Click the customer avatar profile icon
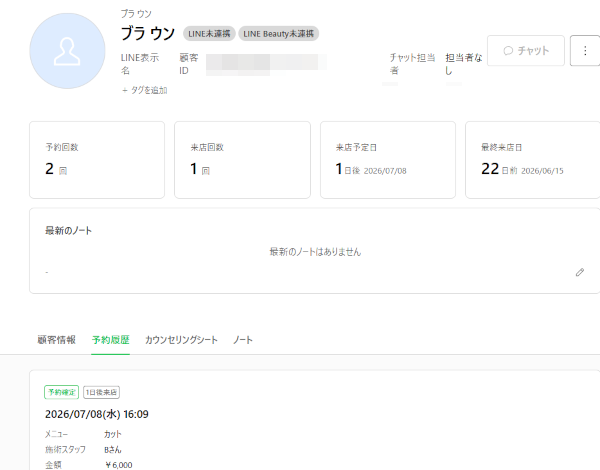Viewport: 600px width, 470px height. tap(67, 51)
